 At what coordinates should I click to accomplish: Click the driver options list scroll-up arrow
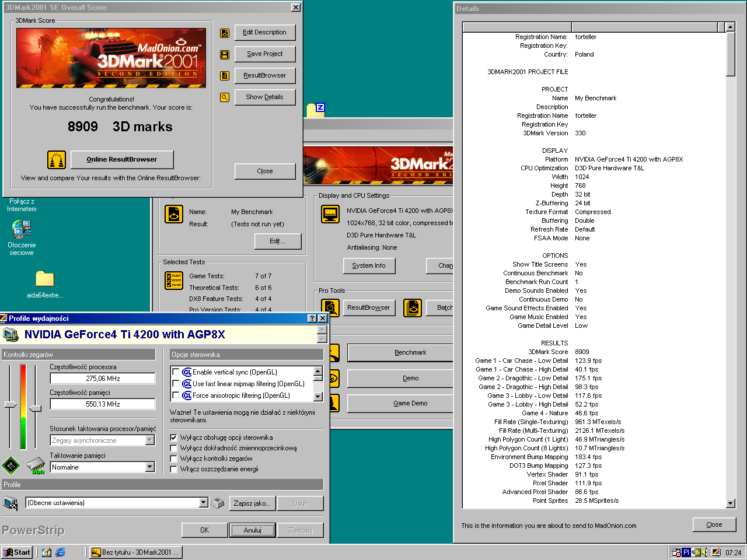click(318, 371)
